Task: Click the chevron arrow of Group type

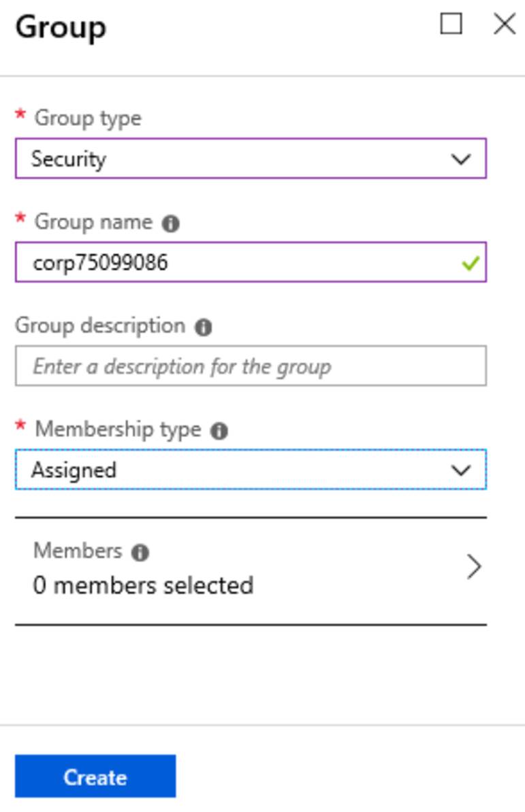Action: coord(461,159)
